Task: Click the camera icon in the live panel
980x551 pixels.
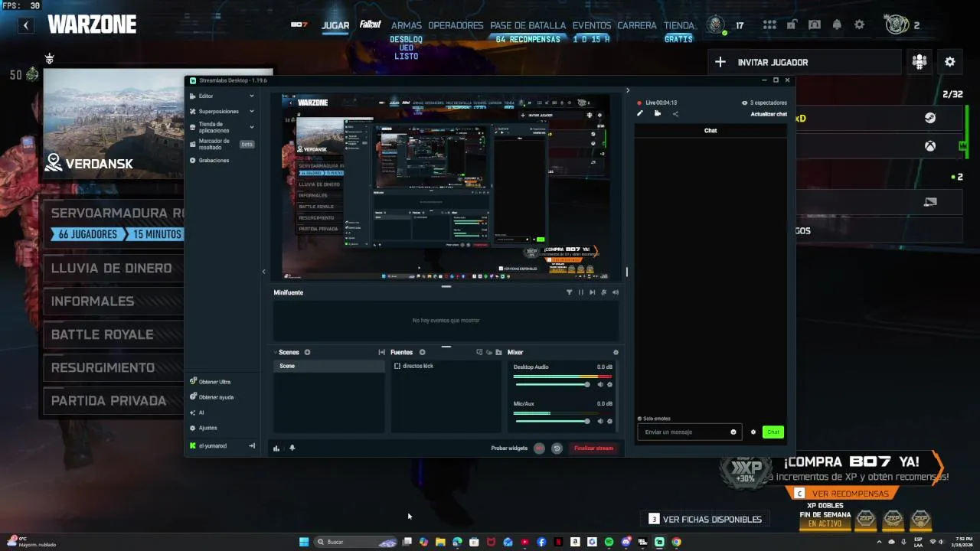Action: click(x=657, y=113)
